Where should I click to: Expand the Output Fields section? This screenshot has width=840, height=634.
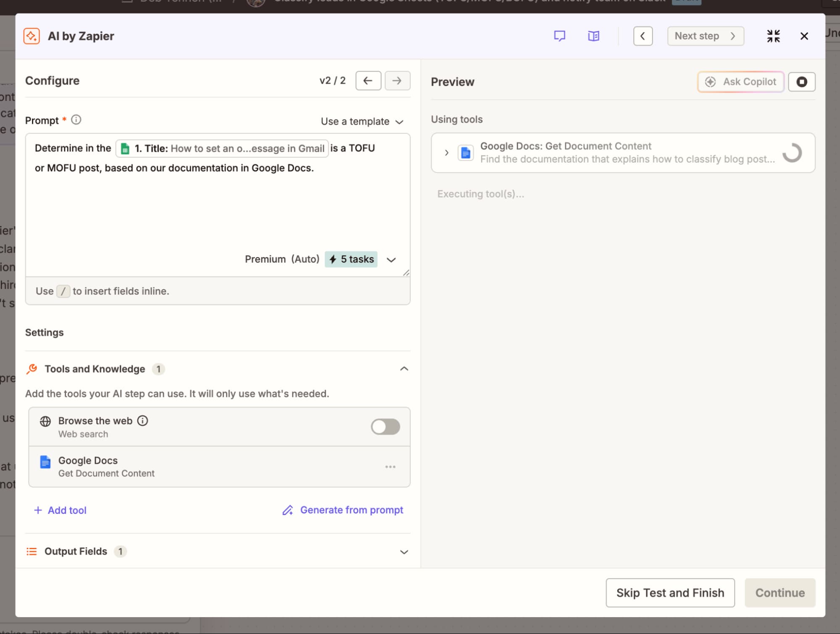coord(403,552)
